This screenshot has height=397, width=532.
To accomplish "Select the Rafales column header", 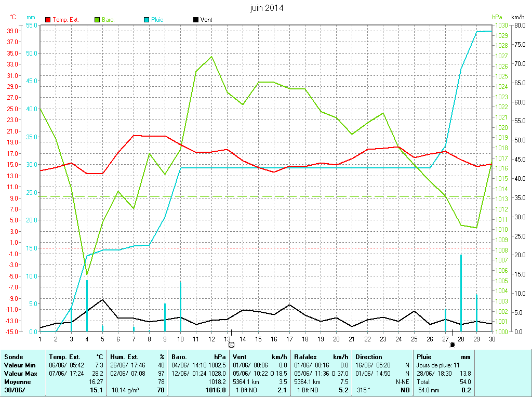I will (305, 357).
